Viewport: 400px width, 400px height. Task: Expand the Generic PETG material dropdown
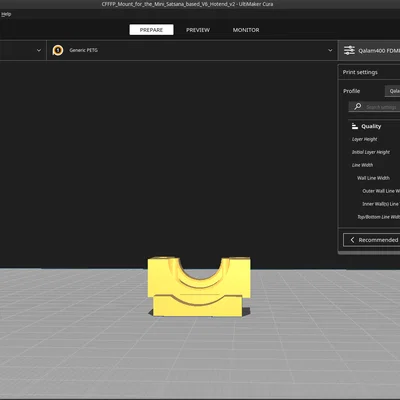point(330,50)
